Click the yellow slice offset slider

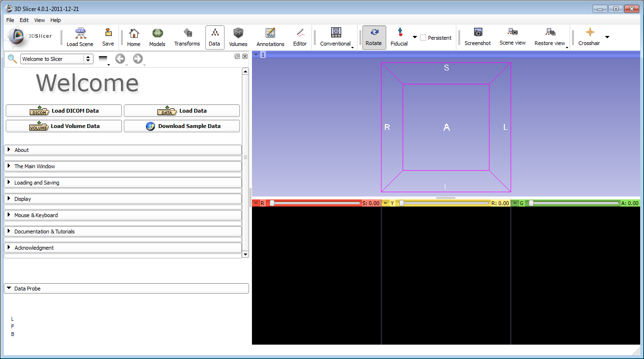[445, 203]
